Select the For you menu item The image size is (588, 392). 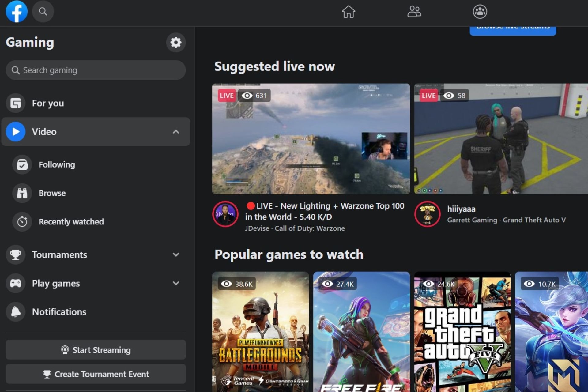click(x=96, y=103)
